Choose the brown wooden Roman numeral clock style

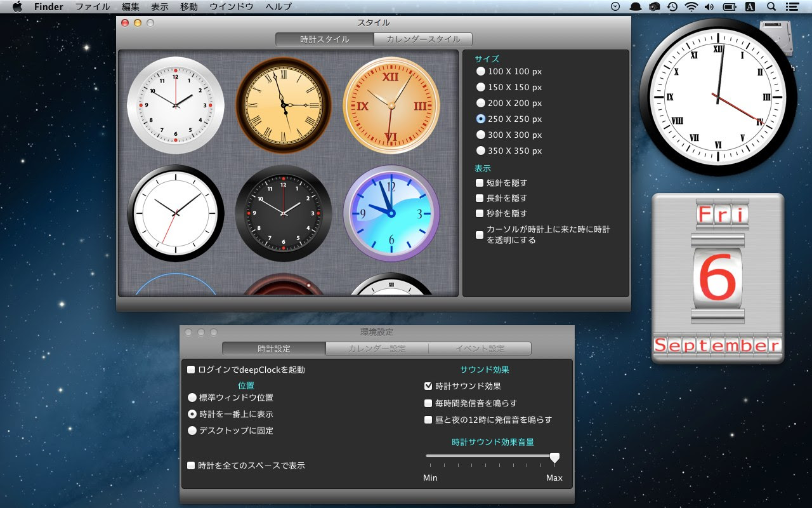[x=284, y=105]
